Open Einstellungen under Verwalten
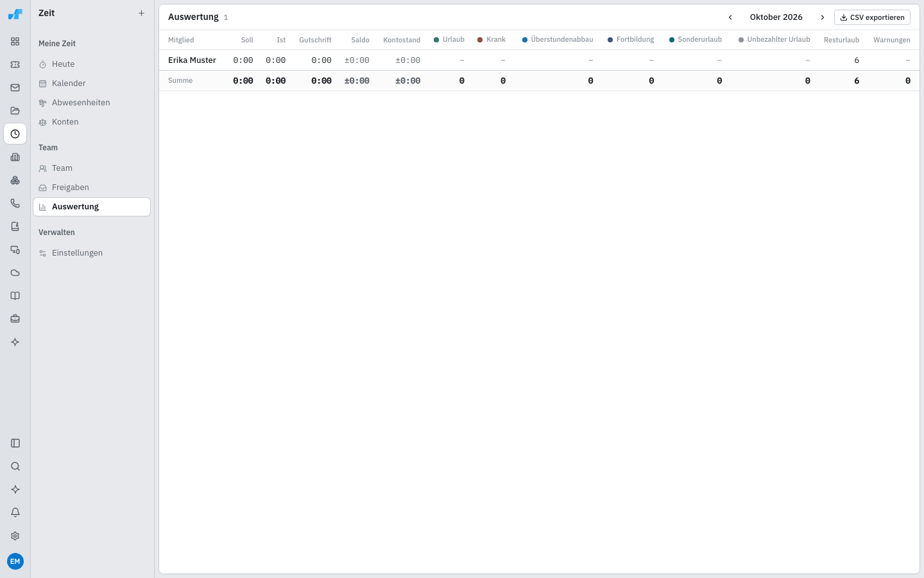Screen dimensions: 924x578 click(92, 253)
